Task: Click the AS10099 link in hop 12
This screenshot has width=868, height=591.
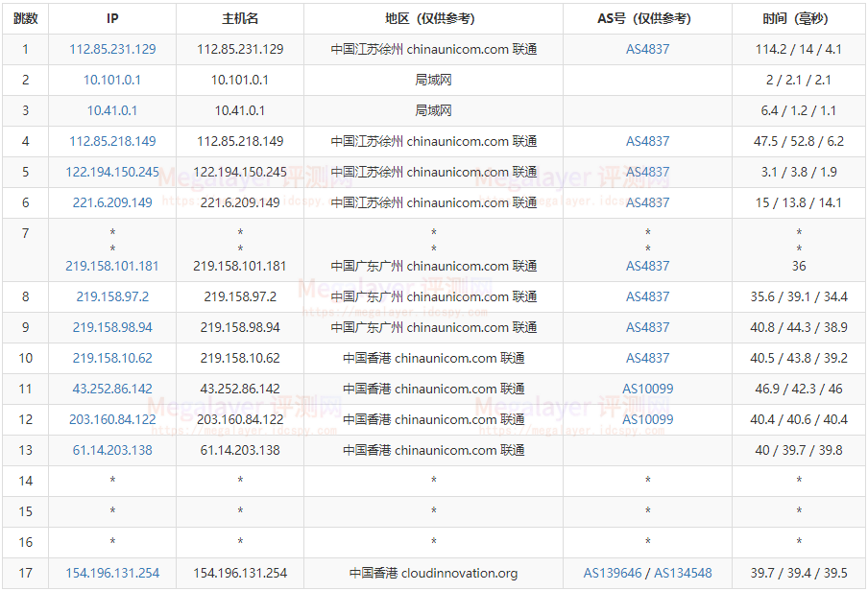Action: point(648,419)
